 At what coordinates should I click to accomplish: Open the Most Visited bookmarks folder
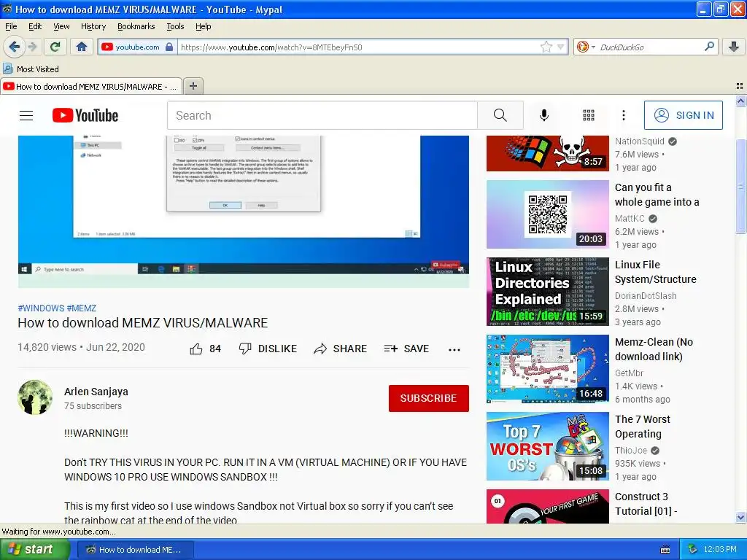point(31,69)
